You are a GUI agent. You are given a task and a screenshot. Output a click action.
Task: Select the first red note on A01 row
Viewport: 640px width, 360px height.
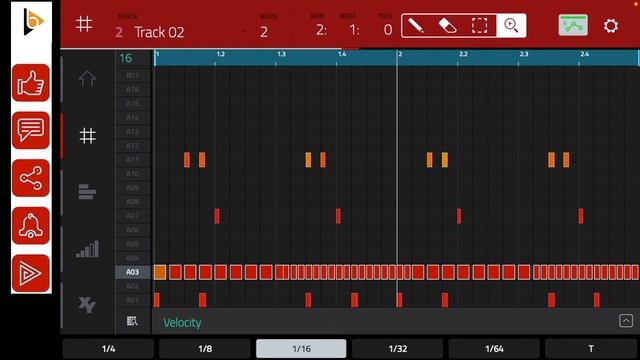157,300
